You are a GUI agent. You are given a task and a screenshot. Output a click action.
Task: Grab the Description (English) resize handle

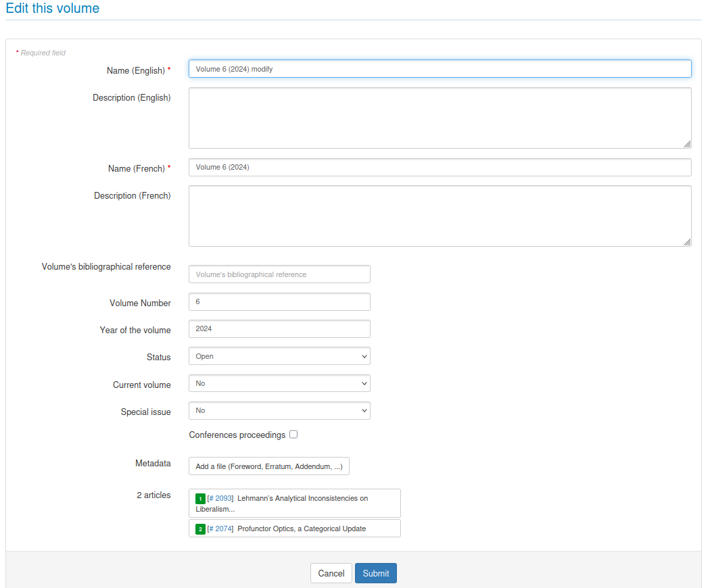click(x=687, y=144)
